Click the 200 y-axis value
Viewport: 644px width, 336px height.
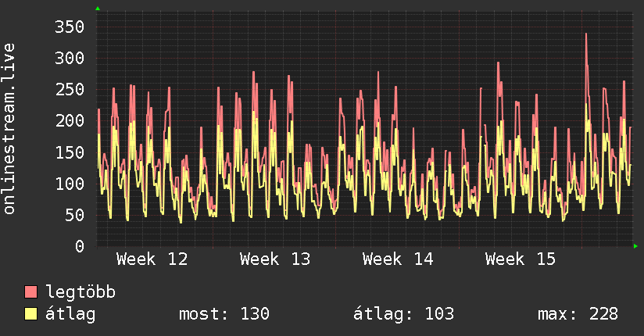70,121
